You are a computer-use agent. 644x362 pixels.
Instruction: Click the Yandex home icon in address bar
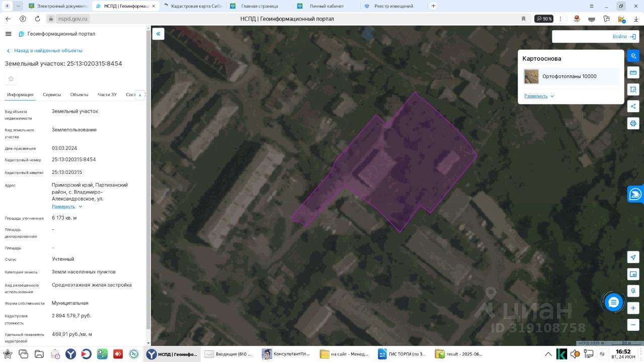click(x=23, y=19)
